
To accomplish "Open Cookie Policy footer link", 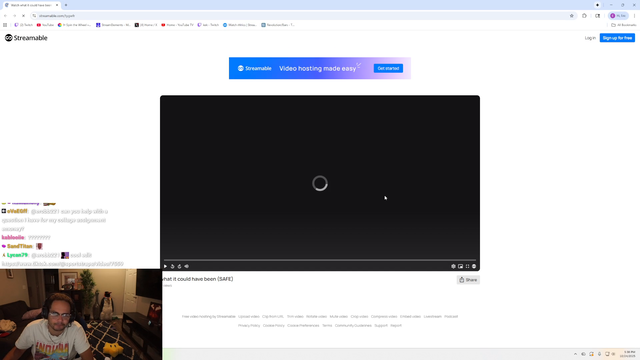I will click(x=273, y=325).
